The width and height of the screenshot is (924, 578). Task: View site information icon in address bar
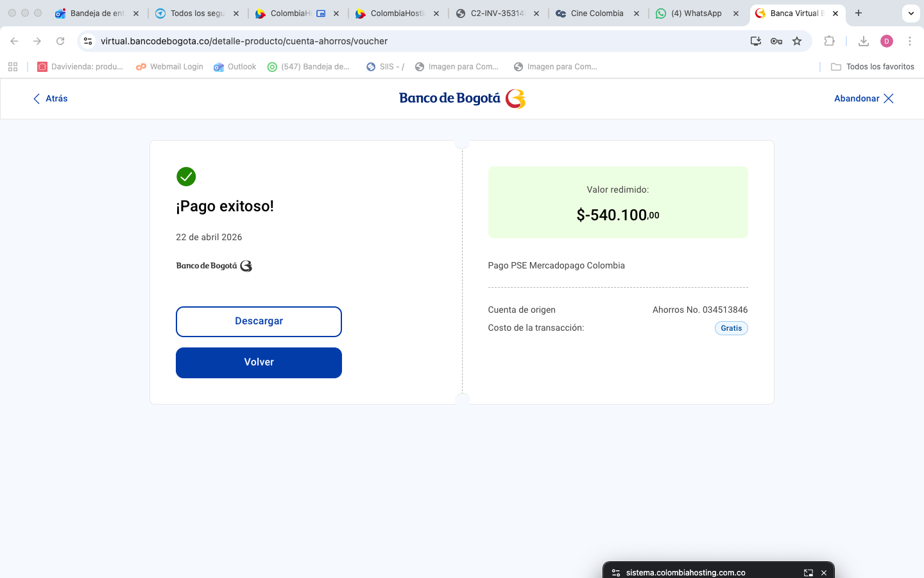(88, 41)
